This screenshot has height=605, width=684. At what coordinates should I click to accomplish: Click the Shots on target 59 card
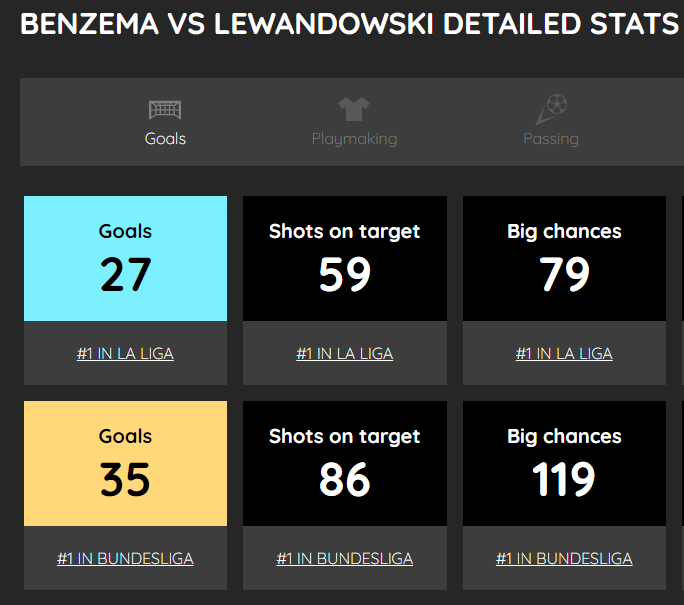coord(345,258)
